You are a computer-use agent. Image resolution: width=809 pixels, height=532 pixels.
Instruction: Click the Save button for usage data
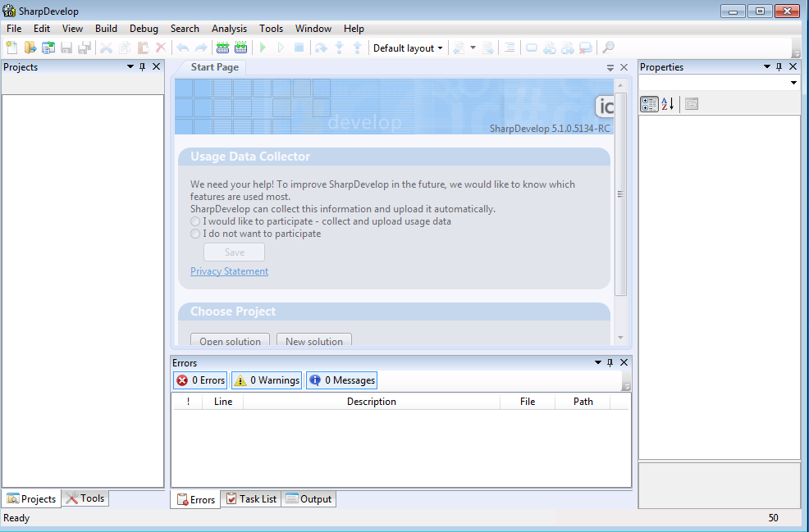[234, 252]
